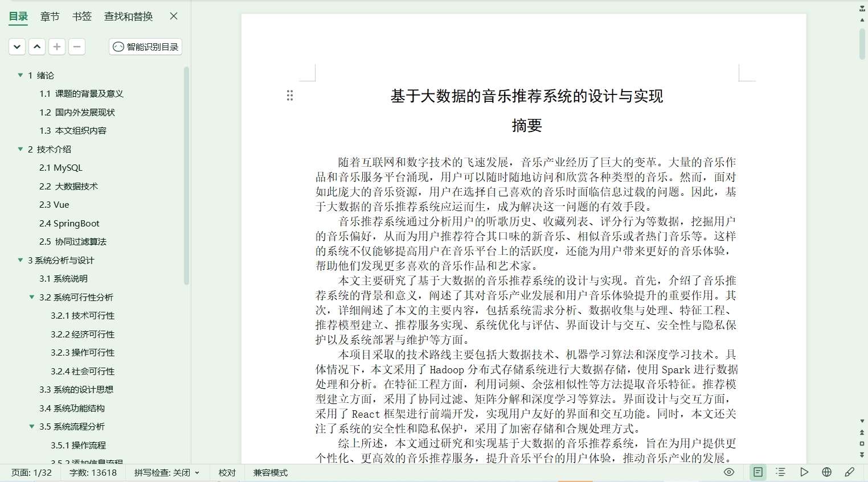Select heading 3.1 系统说明
Viewport: 868px width, 482px height.
(x=63, y=279)
